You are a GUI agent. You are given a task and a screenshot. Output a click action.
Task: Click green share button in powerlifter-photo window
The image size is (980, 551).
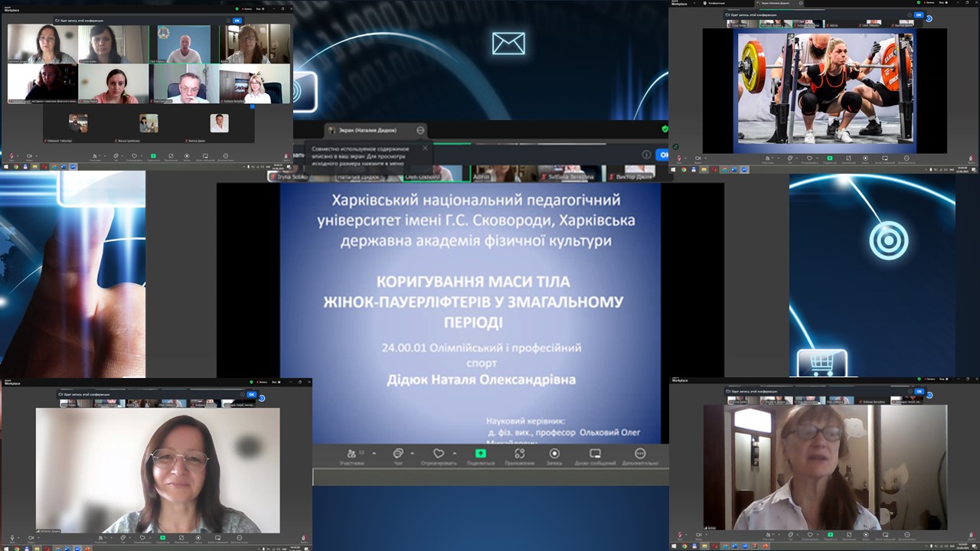coord(829,159)
